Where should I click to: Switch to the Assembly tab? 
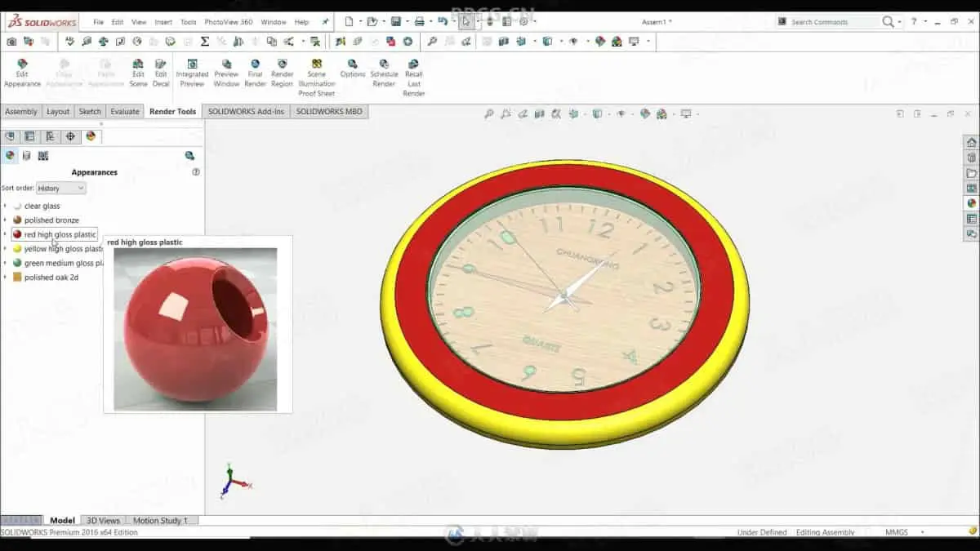pos(21,112)
